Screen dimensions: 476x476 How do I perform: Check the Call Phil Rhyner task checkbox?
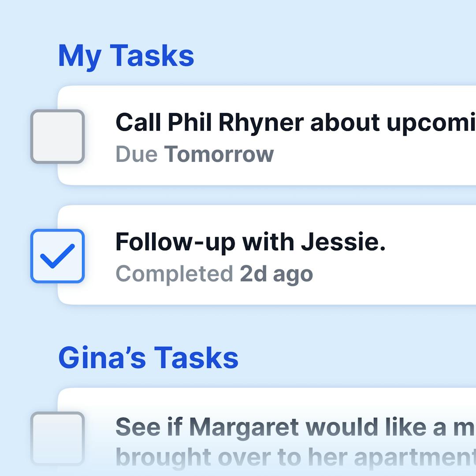(57, 137)
